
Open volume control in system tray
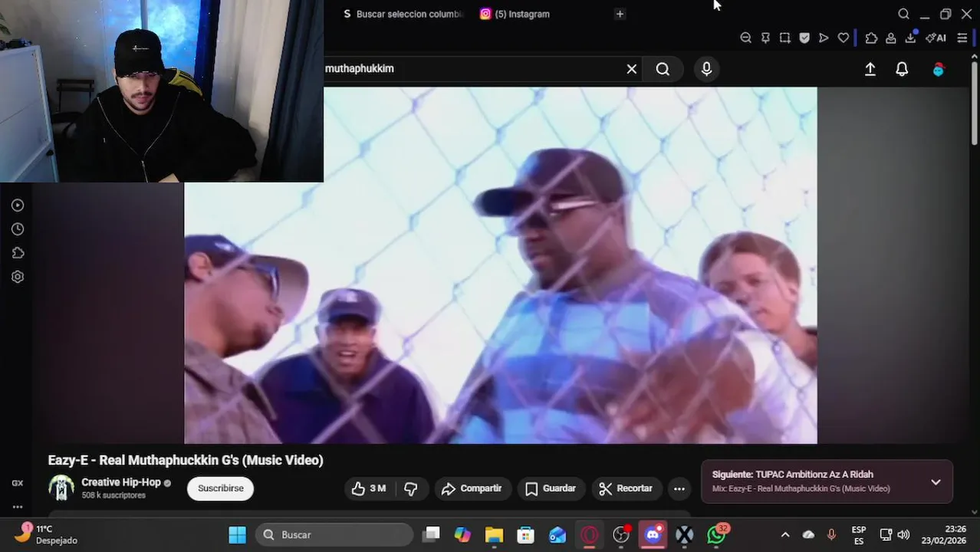click(903, 534)
